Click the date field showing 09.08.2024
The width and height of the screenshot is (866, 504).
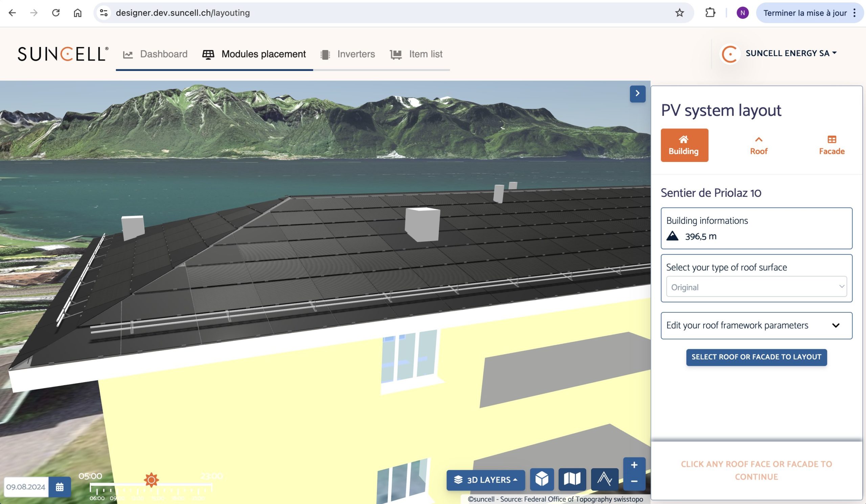pyautogui.click(x=26, y=487)
